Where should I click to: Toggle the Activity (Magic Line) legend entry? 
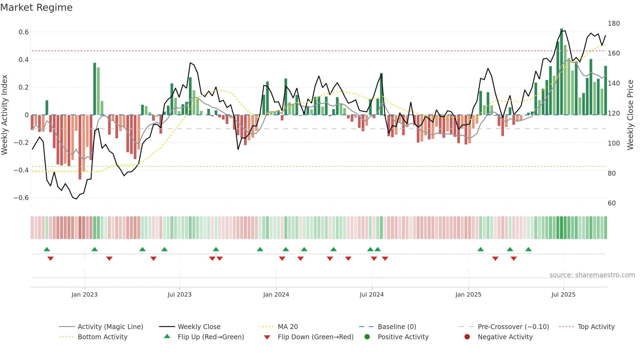point(101,327)
